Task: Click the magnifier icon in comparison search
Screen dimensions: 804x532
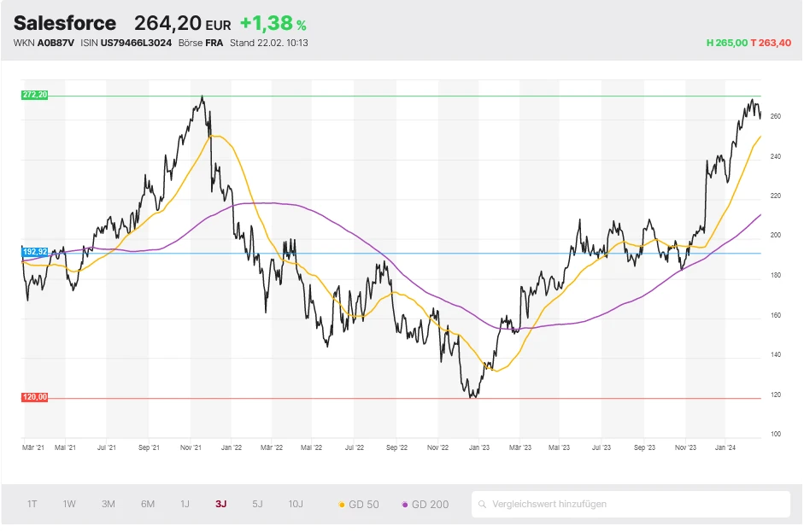Action: (484, 505)
